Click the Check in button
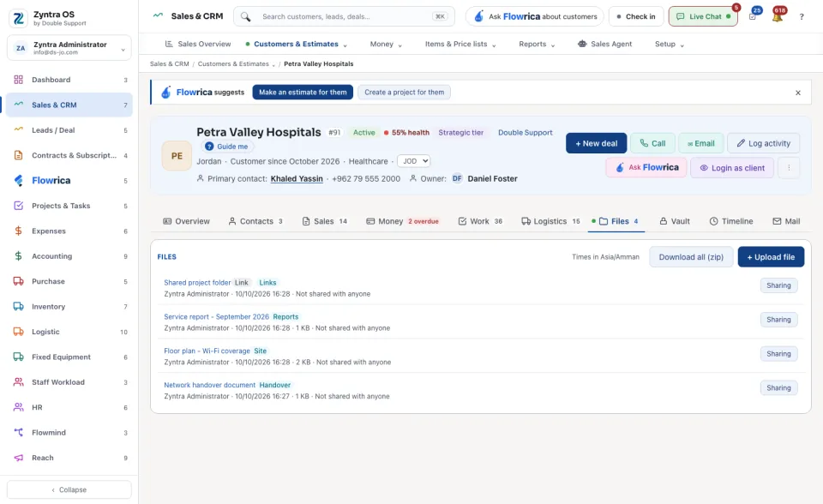This screenshot has height=504, width=823. coord(636,17)
